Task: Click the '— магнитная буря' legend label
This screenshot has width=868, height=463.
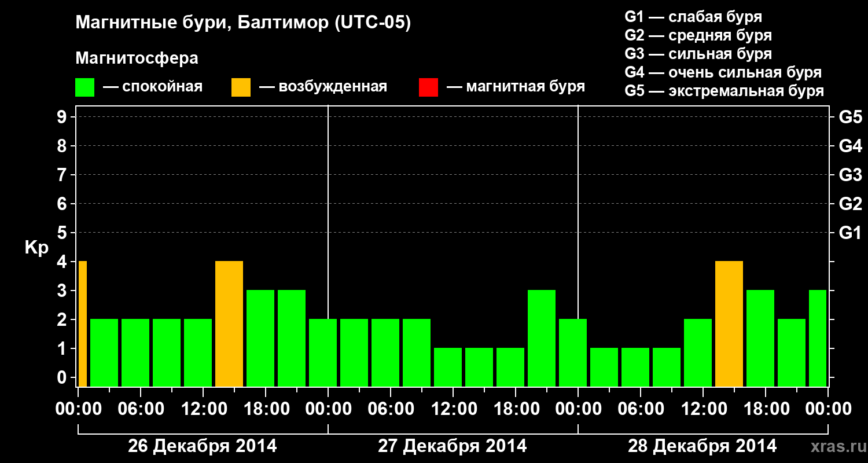Action: (516, 87)
